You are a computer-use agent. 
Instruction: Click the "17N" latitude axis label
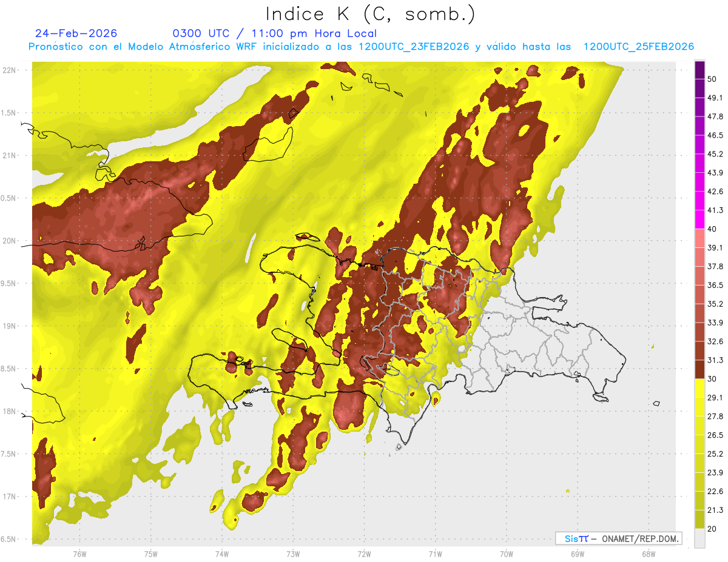click(x=9, y=497)
